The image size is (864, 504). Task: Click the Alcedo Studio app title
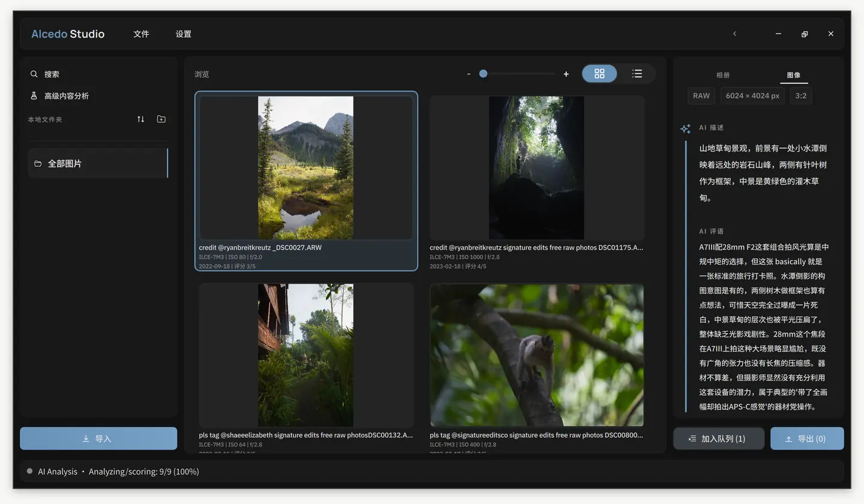click(x=68, y=34)
